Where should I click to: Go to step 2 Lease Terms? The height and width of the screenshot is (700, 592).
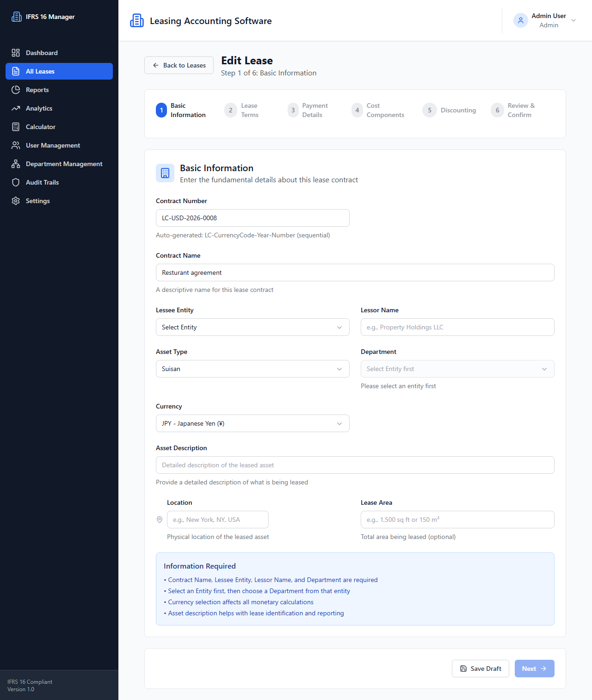242,110
